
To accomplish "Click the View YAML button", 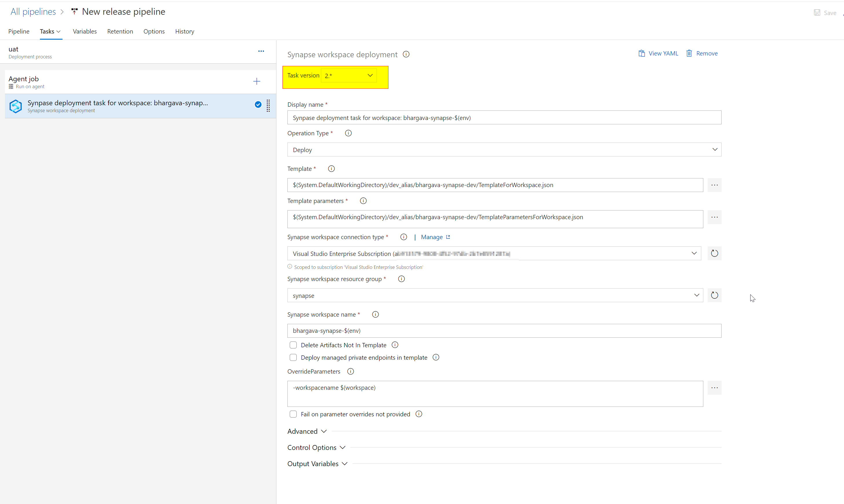I will click(658, 53).
